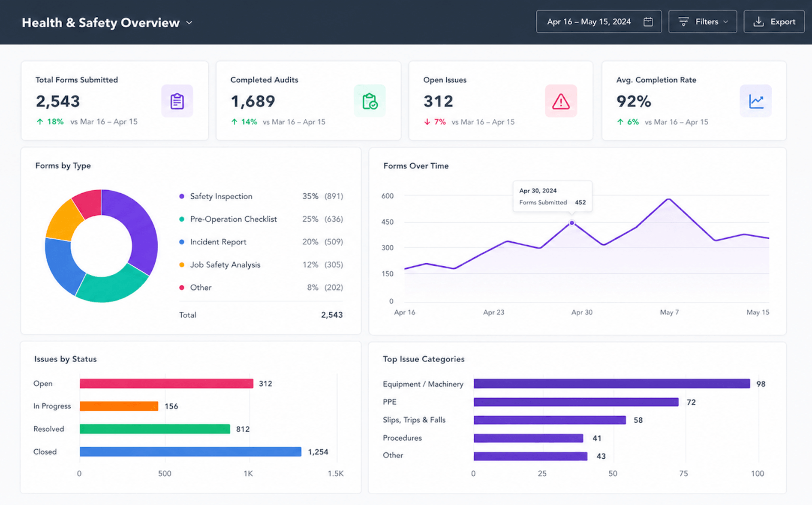This screenshot has height=505, width=812.
Task: Click the 92% completion rate value
Action: [634, 101]
